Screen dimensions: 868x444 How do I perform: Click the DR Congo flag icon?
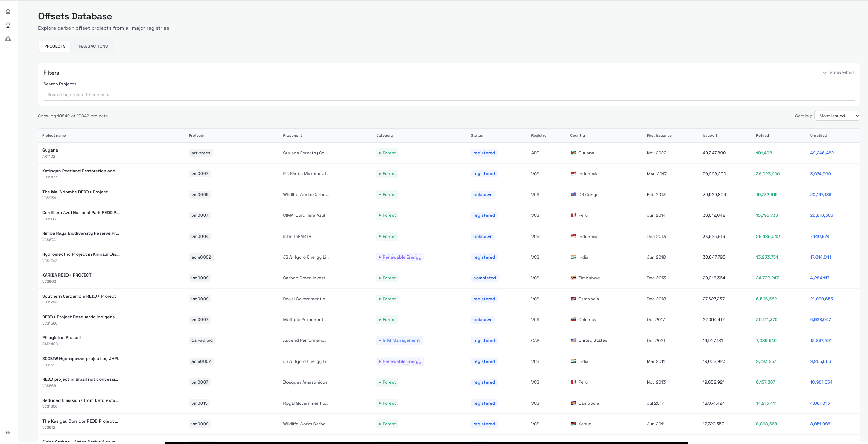pyautogui.click(x=573, y=194)
